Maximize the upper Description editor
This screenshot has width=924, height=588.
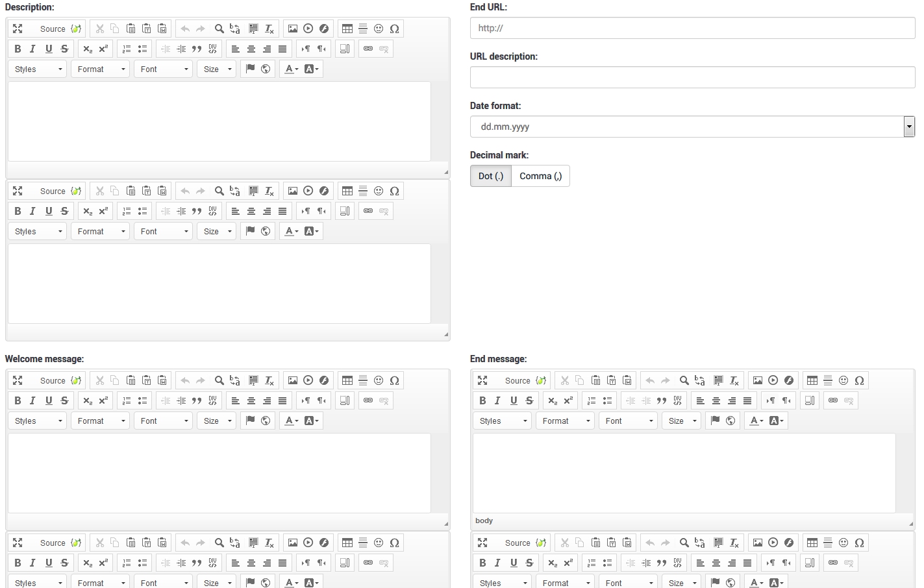pyautogui.click(x=18, y=29)
